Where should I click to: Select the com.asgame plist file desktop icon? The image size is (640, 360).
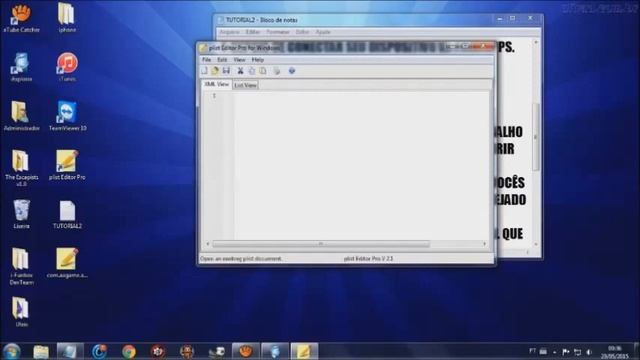pyautogui.click(x=67, y=262)
